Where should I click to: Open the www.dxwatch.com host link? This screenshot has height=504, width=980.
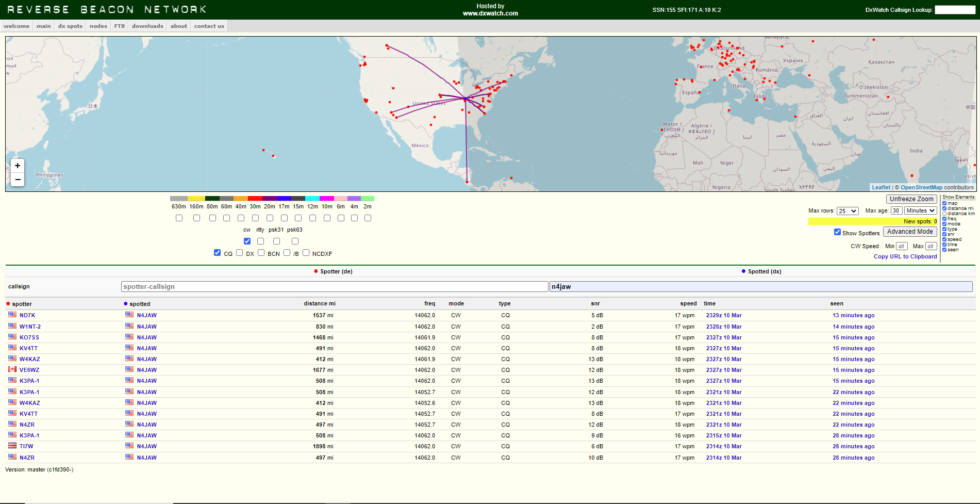pos(490,13)
